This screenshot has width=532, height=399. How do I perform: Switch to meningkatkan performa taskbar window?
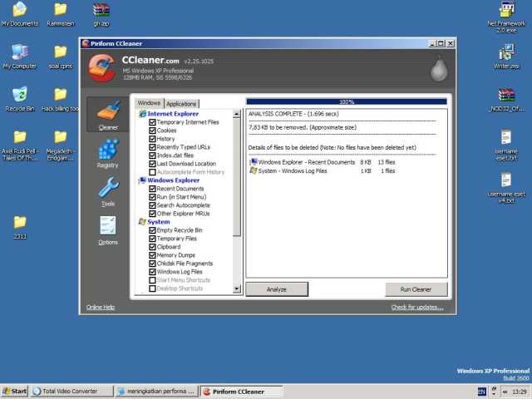tap(157, 392)
